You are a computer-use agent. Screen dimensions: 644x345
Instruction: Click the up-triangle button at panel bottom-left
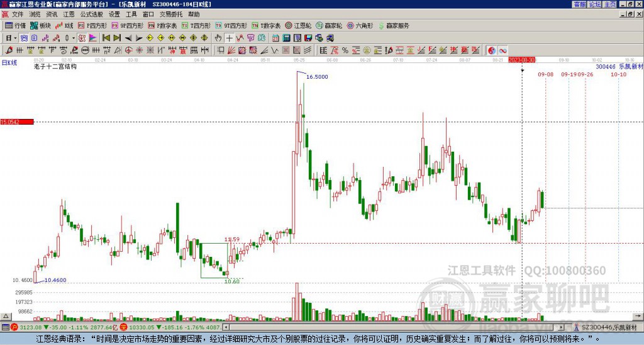[5, 316]
